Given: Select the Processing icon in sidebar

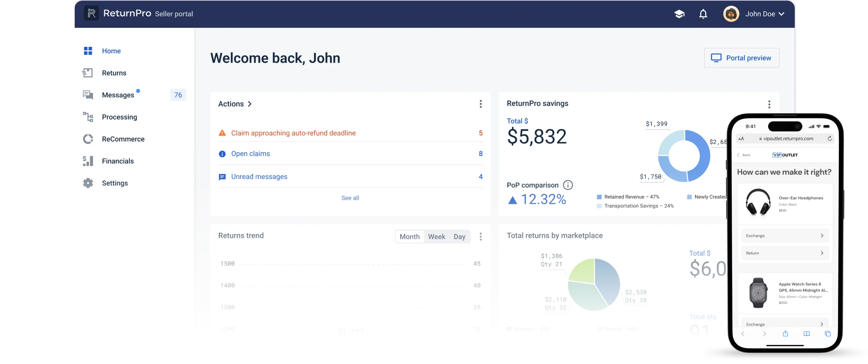Looking at the screenshot, I should pyautogui.click(x=88, y=117).
